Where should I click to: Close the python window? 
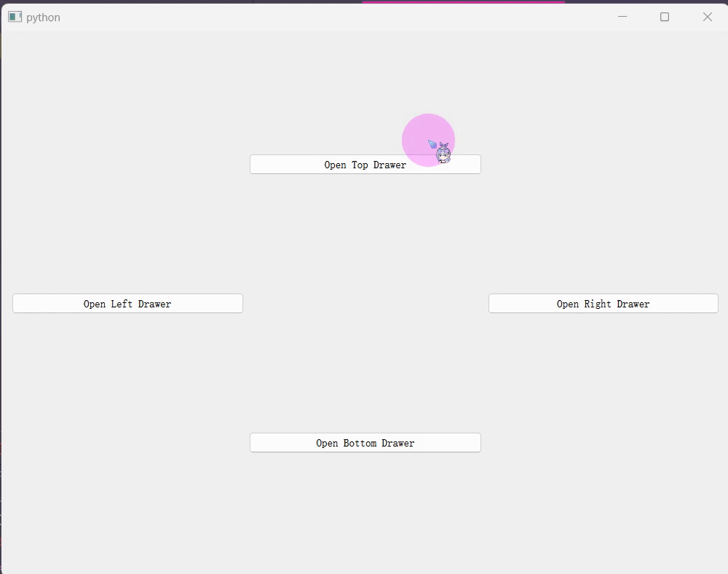(x=707, y=17)
